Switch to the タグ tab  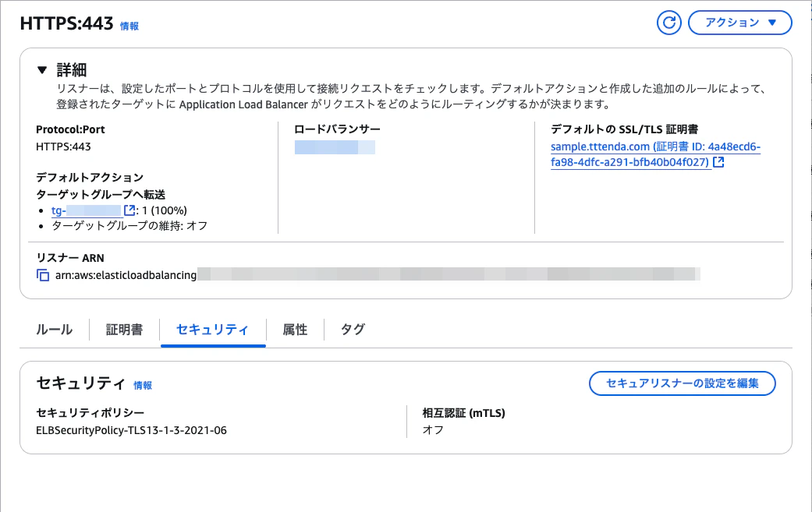(x=353, y=330)
